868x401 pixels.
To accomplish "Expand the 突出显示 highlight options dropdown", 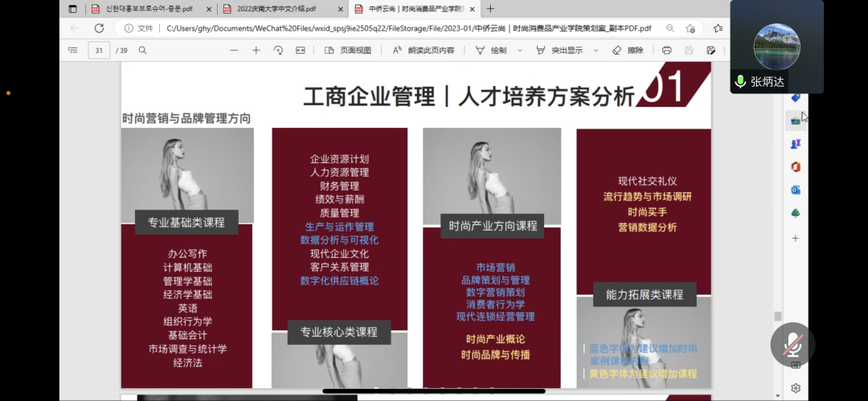I will point(596,50).
